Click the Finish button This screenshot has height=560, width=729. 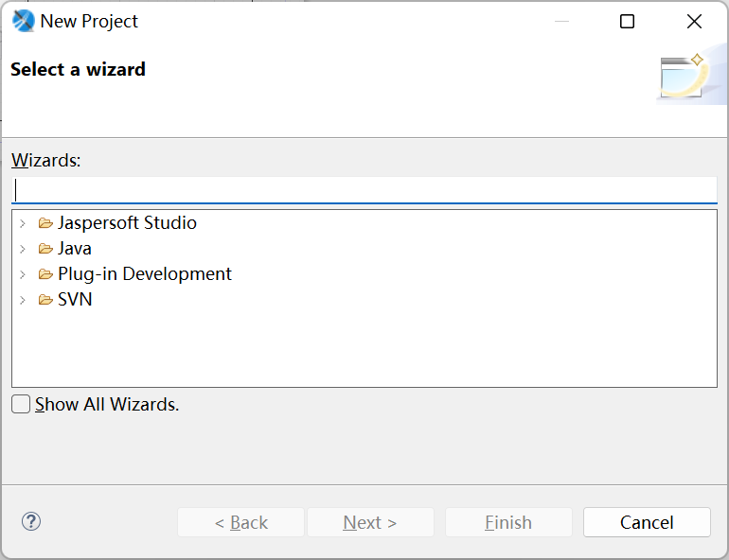[x=508, y=522]
